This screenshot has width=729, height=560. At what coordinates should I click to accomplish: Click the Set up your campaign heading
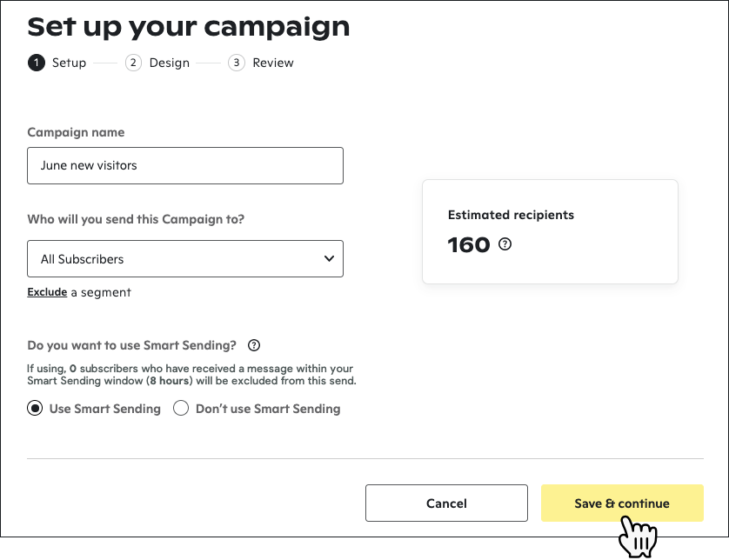(x=189, y=26)
